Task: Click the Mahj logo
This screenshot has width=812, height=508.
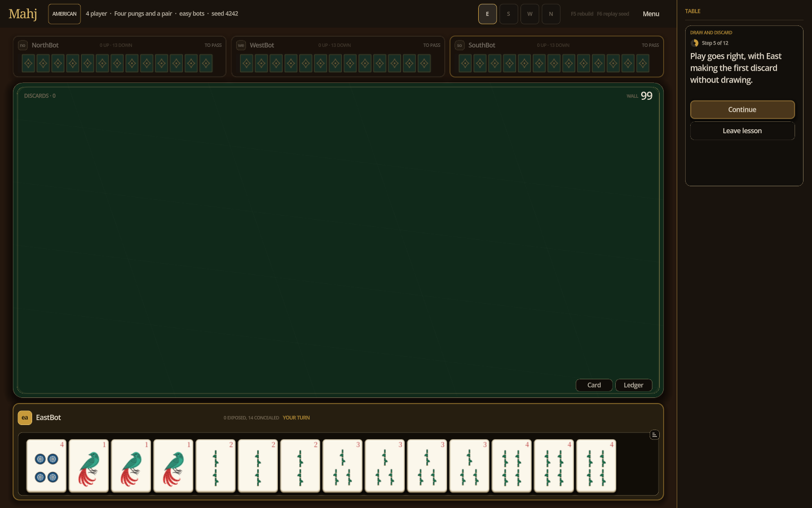Action: point(23,14)
